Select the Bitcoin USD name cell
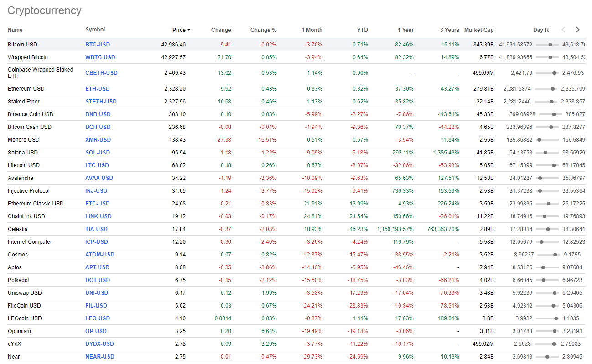 22,45
